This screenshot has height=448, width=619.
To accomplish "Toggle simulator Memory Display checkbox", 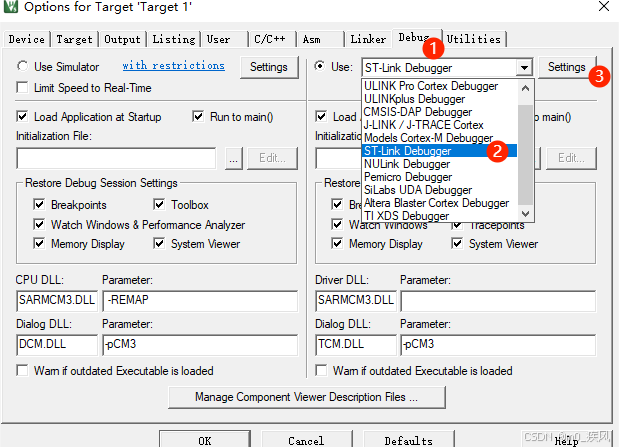I will click(x=39, y=243).
